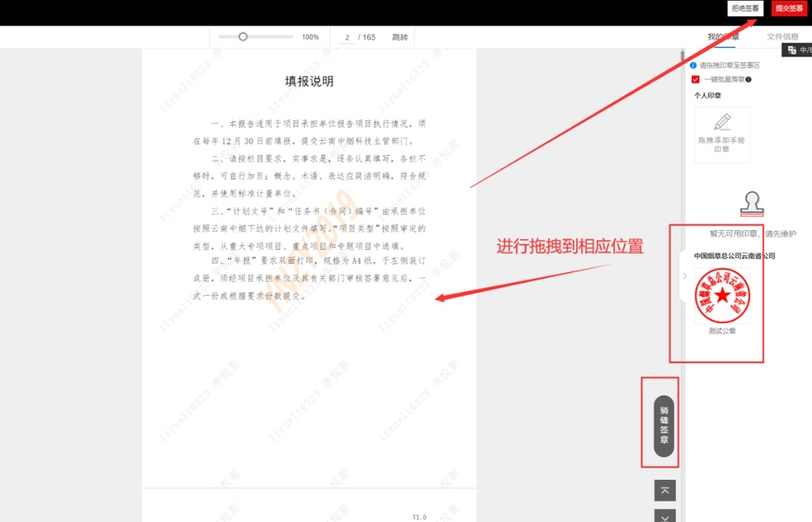Click the help icon beside 一键批量落章
The image size is (812, 522).
pos(748,80)
